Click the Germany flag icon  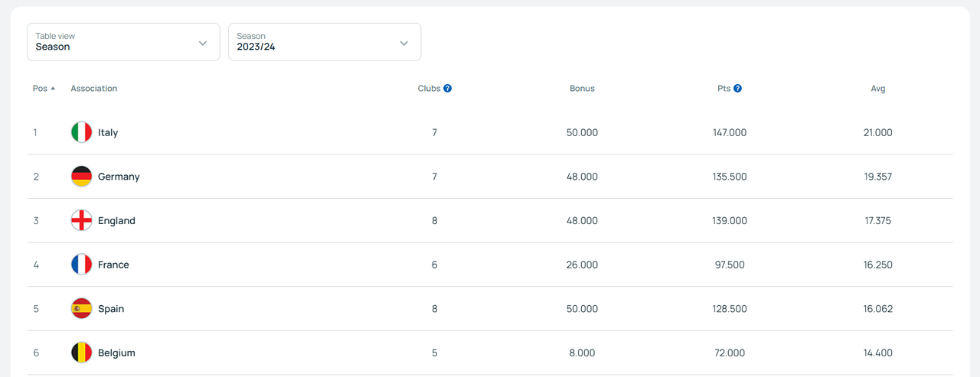click(81, 177)
